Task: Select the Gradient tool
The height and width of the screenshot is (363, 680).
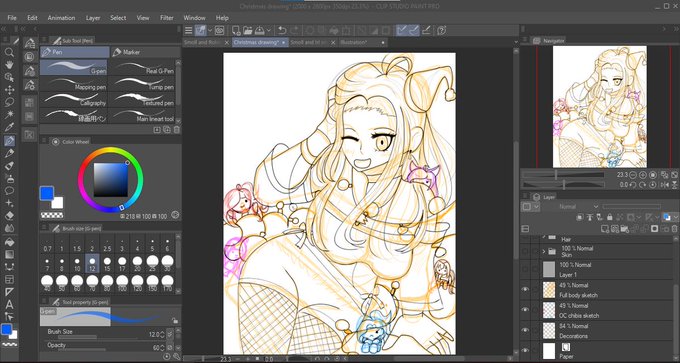Action: (9, 254)
